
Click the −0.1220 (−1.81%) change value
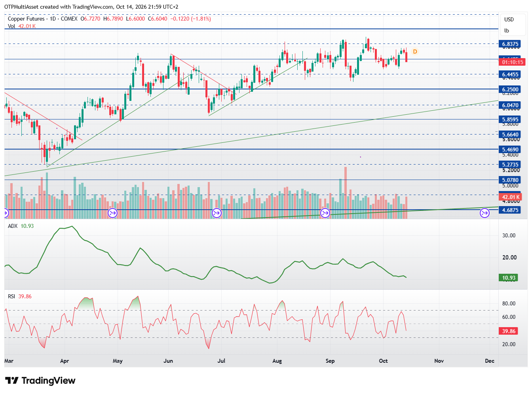(x=190, y=19)
